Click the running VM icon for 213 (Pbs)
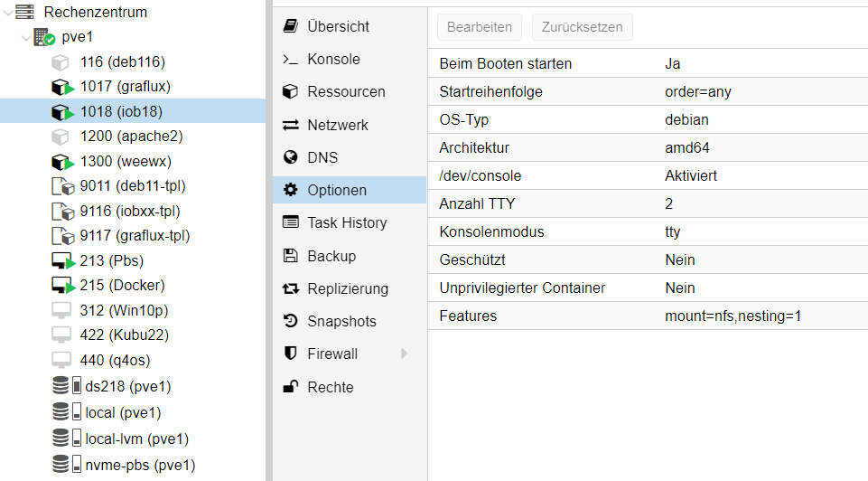 click(61, 261)
